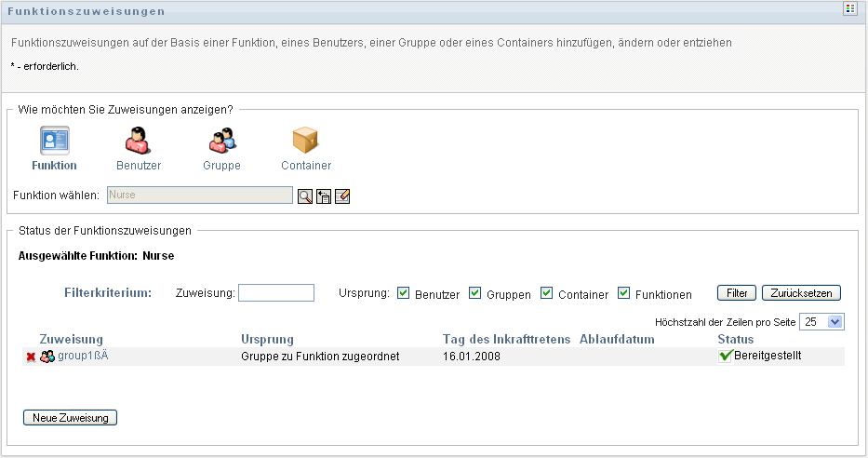Open the function search magnifier lookup
Screen dimensions: 868x458
305,195
